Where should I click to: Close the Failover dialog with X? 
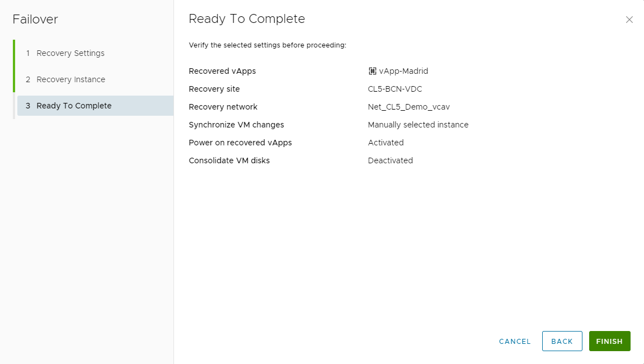(629, 20)
